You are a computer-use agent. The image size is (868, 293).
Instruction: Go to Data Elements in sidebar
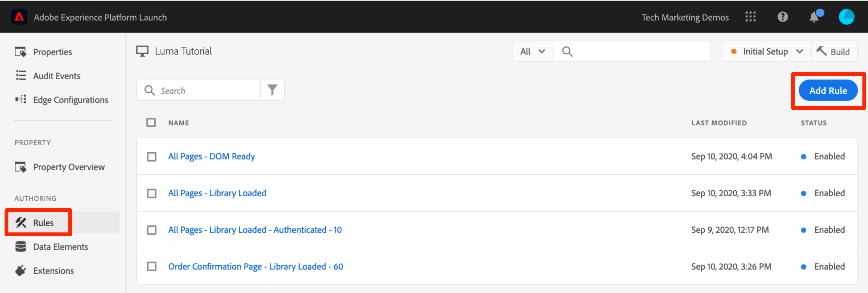(x=60, y=247)
